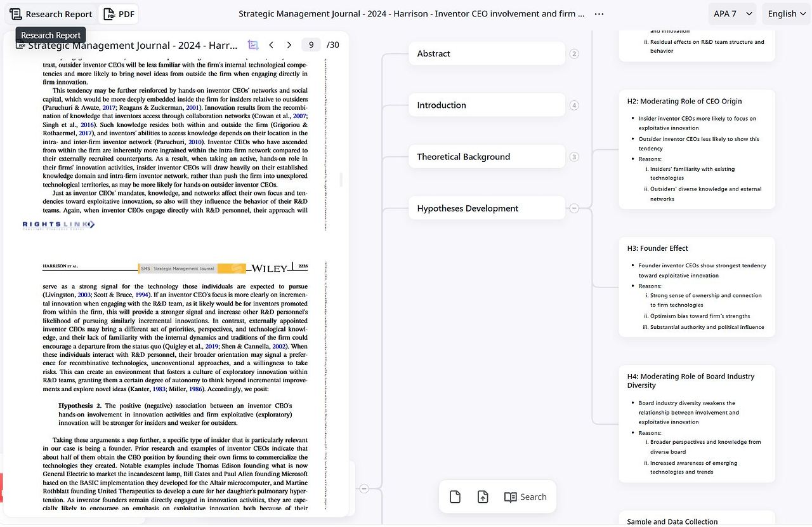Open the English language dropdown

(x=785, y=13)
